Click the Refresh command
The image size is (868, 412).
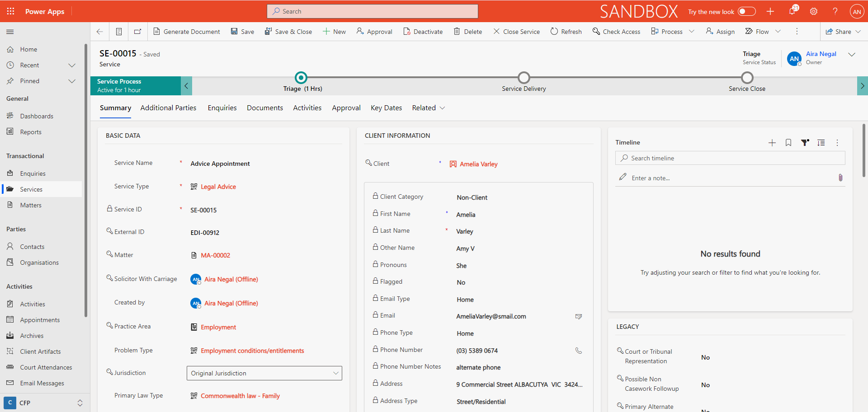tap(566, 32)
